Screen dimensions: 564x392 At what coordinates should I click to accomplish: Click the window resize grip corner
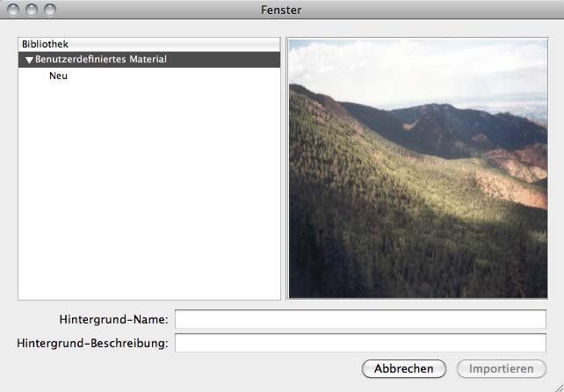pos(556,384)
